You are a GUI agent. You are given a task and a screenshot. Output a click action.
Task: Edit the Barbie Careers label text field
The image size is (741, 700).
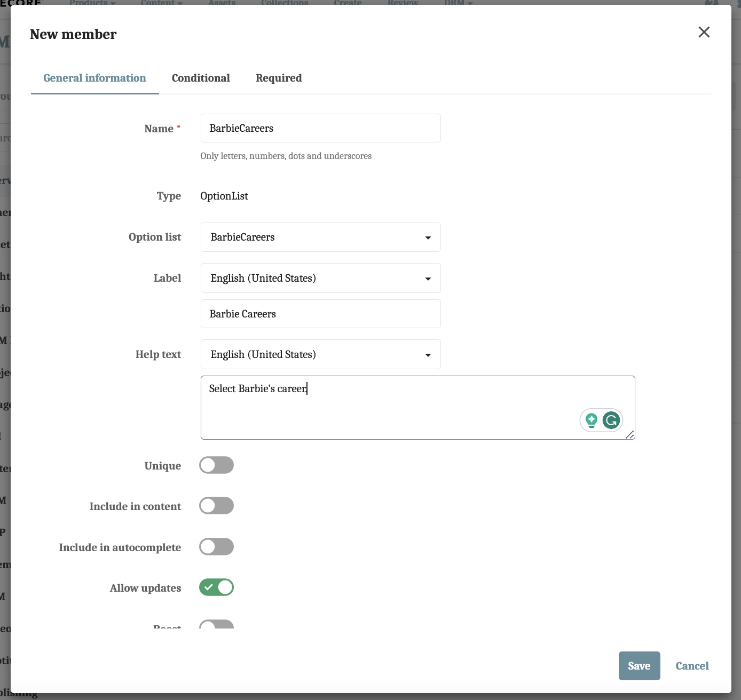click(320, 314)
